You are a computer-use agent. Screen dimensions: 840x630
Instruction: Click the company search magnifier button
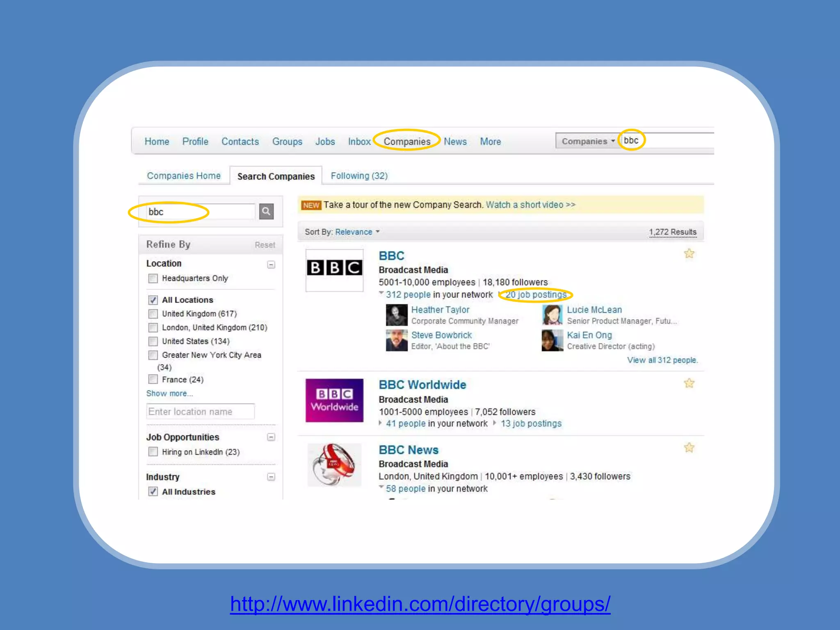tap(266, 211)
